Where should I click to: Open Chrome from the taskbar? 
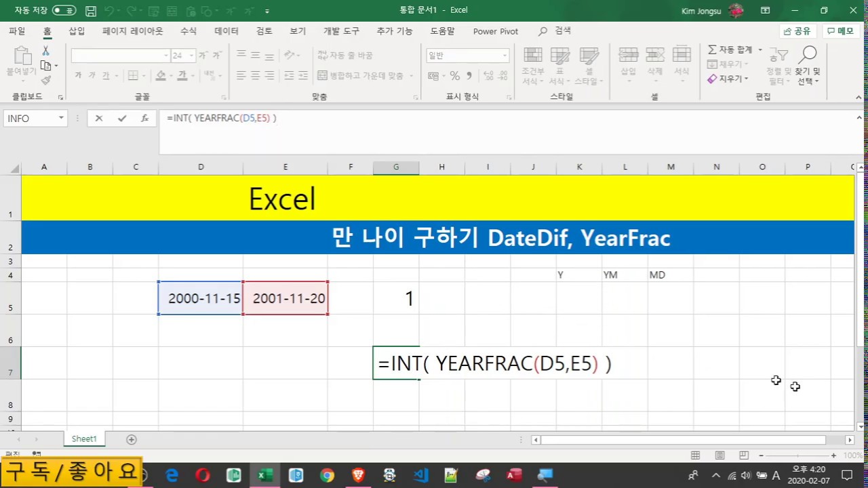tap(327, 475)
